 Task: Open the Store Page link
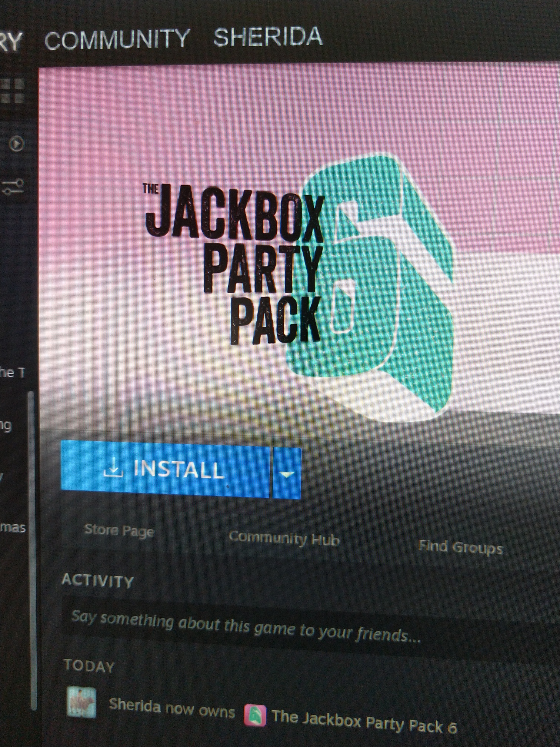click(x=119, y=531)
